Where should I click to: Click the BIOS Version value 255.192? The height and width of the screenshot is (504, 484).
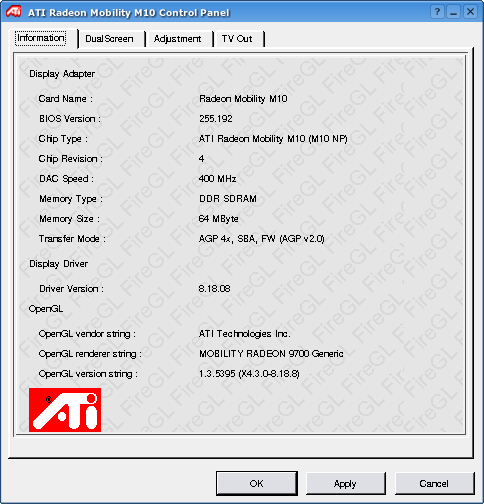coord(216,119)
